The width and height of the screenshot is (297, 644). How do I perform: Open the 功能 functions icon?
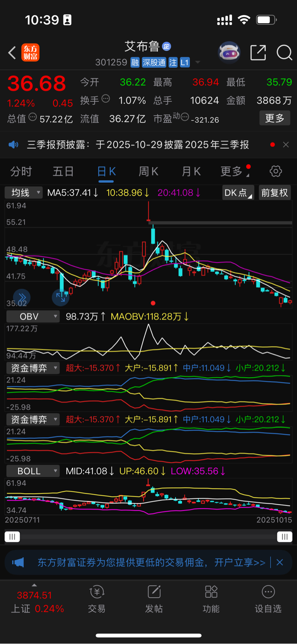click(211, 599)
